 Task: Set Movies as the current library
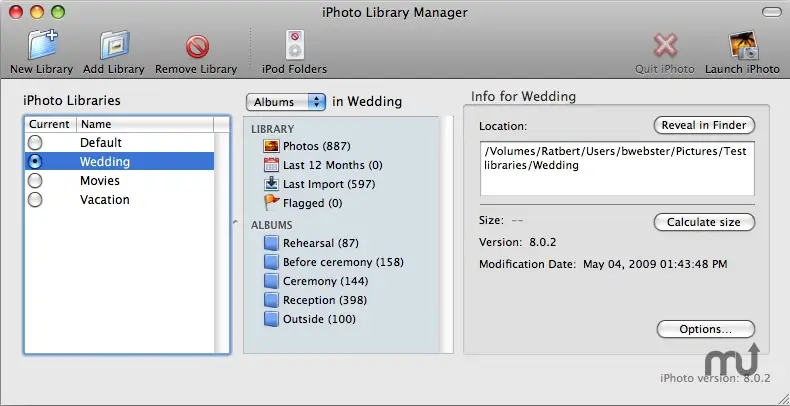pos(35,180)
